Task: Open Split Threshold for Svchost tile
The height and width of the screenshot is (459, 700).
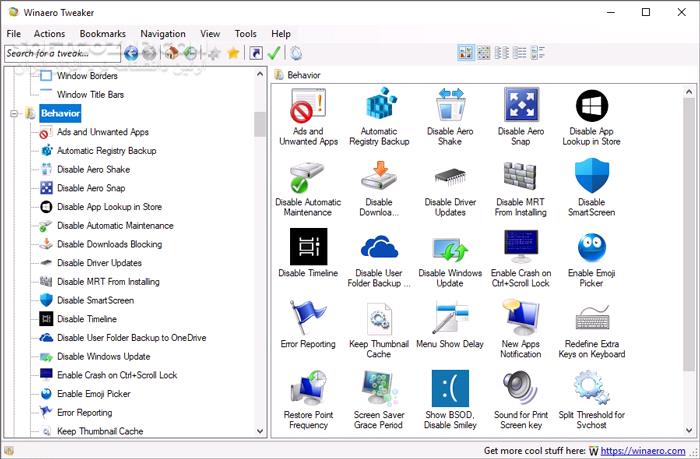Action: click(x=592, y=400)
